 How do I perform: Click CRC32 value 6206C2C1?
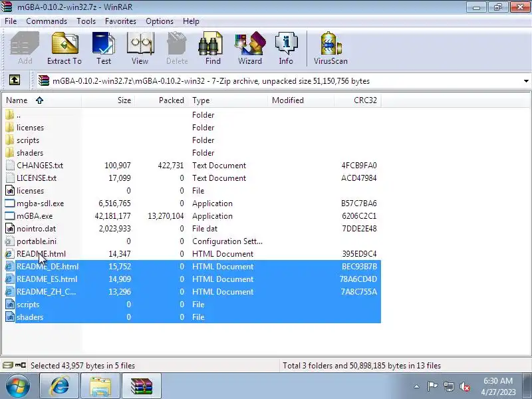359,215
